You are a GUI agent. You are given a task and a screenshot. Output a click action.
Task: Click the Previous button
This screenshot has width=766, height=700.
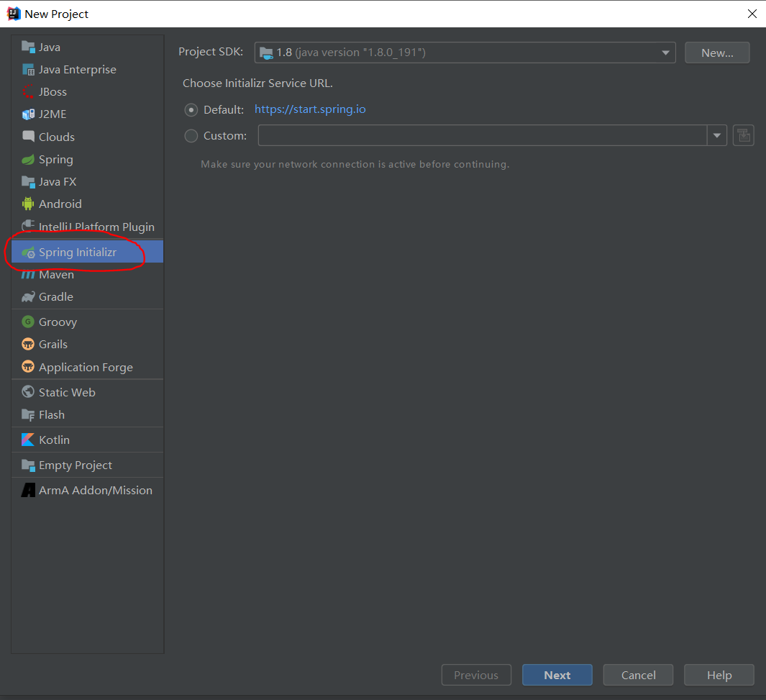476,675
